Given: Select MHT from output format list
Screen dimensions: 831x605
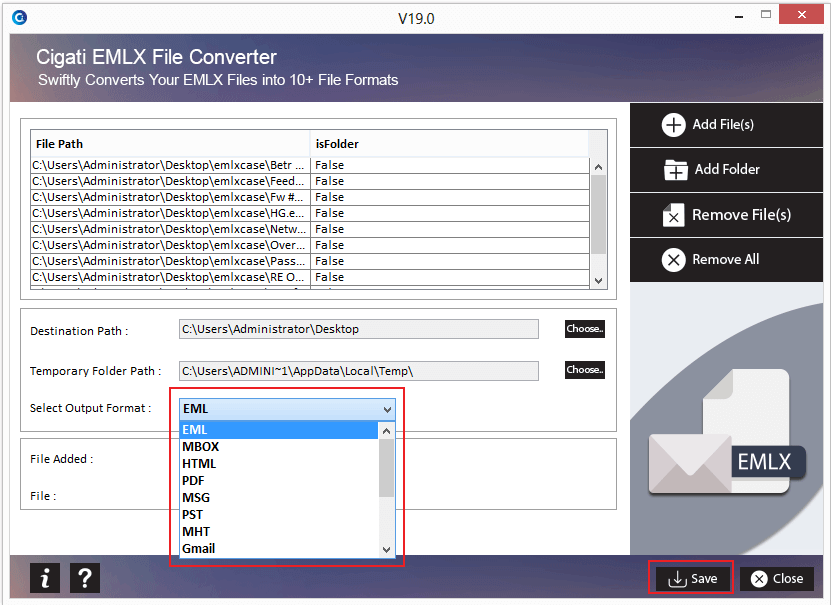Looking at the screenshot, I should (279, 531).
